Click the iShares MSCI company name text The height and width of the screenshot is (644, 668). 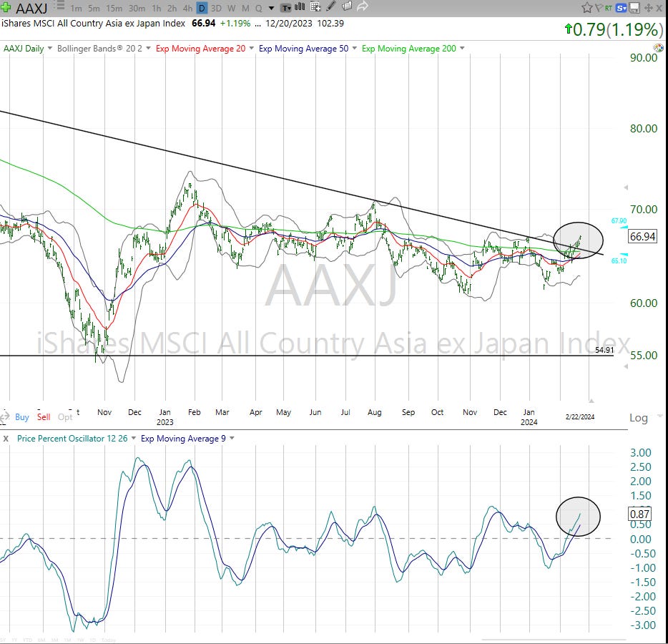click(93, 24)
